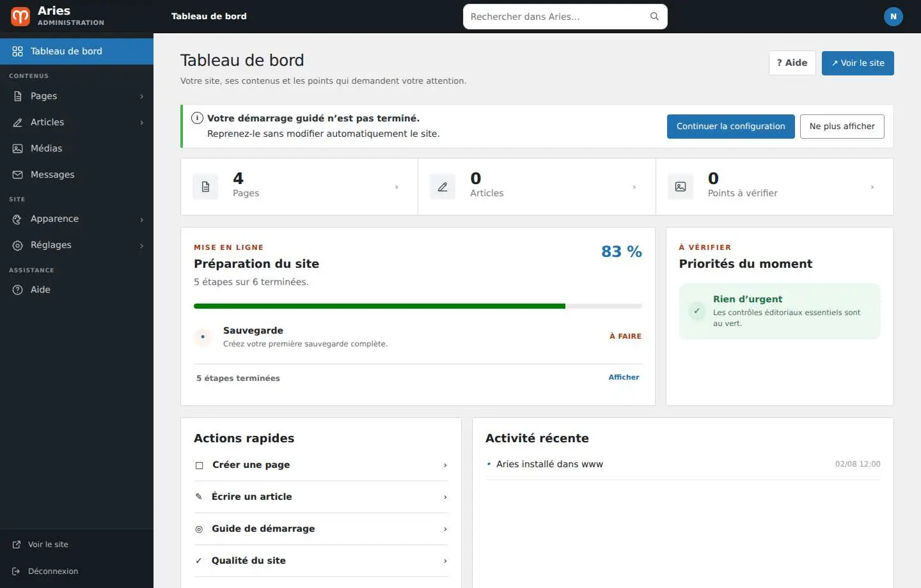This screenshot has width=921, height=588.
Task: Expand the Articles submenu chevron
Action: (141, 123)
